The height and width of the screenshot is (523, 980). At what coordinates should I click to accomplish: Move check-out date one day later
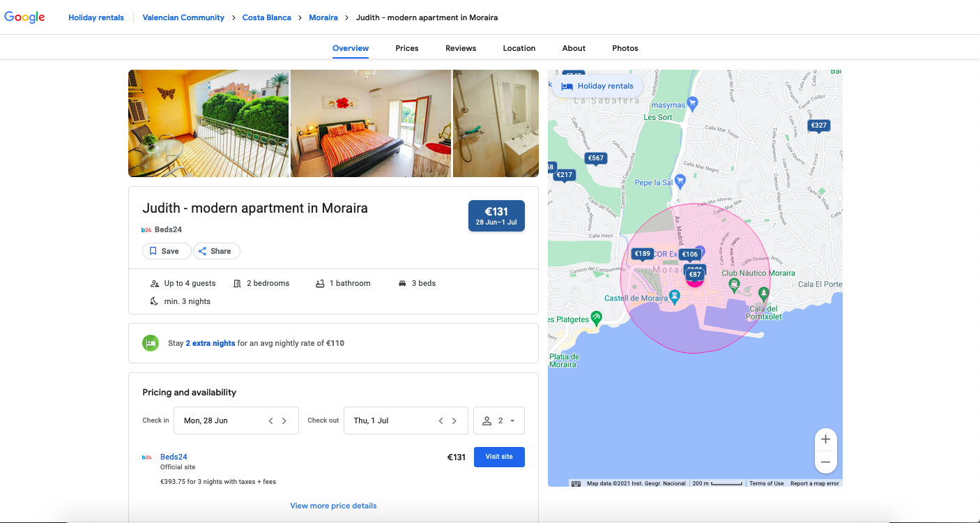(x=454, y=420)
